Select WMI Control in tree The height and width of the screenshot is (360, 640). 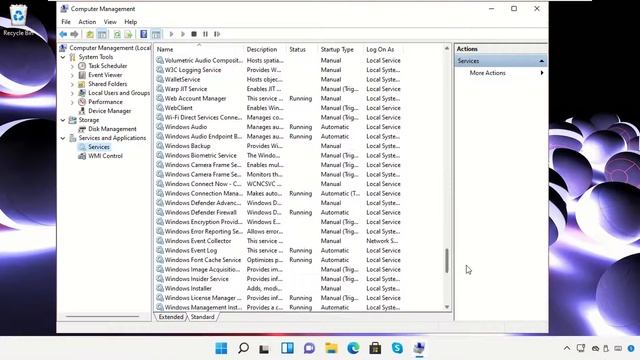click(x=105, y=156)
